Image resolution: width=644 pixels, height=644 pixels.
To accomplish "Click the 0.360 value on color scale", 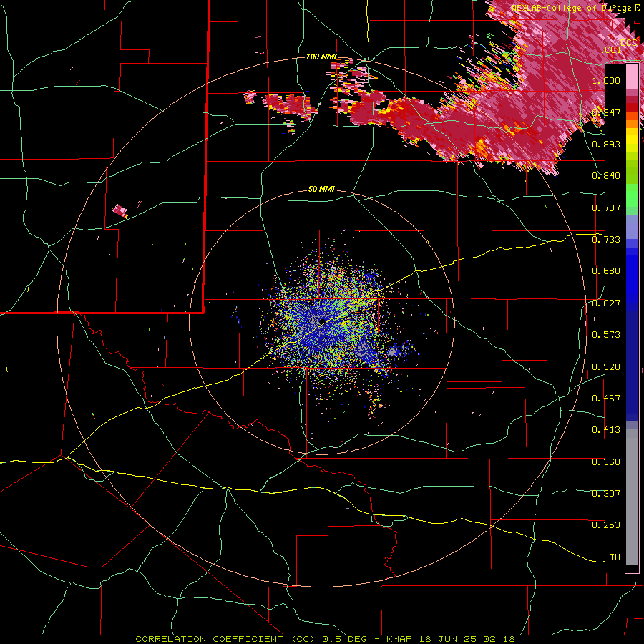I will pyautogui.click(x=606, y=462).
